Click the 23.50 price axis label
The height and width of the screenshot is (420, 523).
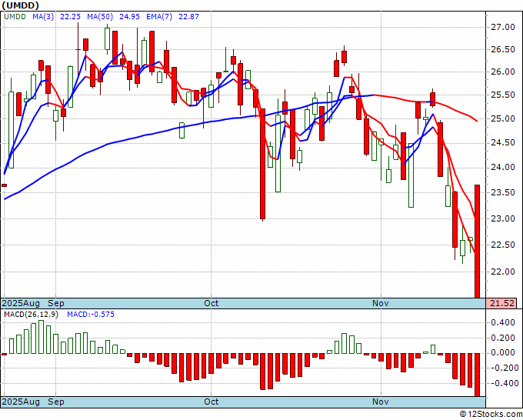[x=503, y=192]
